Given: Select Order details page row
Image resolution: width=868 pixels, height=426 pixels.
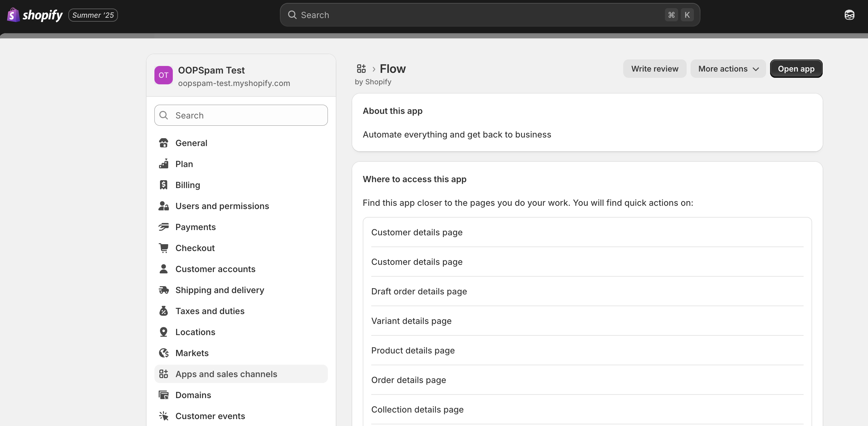Looking at the screenshot, I should (587, 380).
